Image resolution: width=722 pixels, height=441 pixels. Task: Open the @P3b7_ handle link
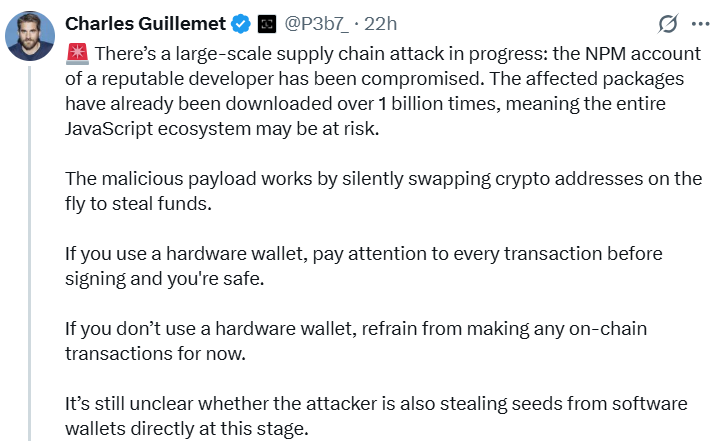[x=316, y=24]
